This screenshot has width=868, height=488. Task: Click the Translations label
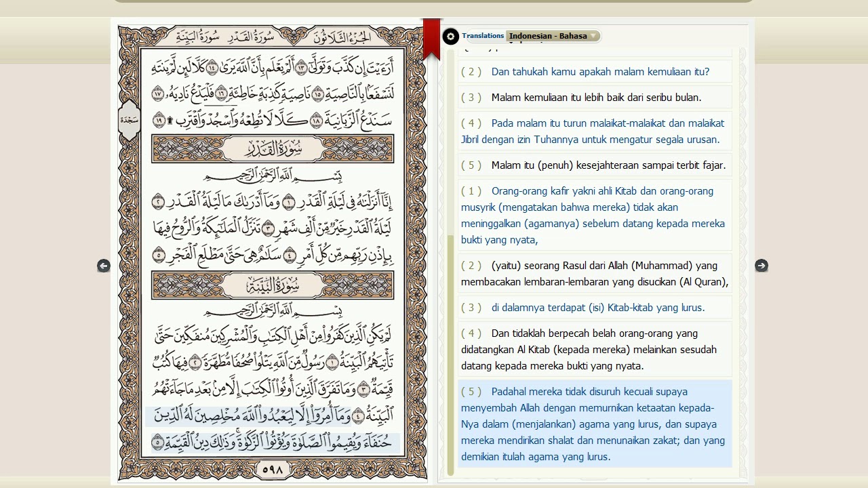[483, 36]
